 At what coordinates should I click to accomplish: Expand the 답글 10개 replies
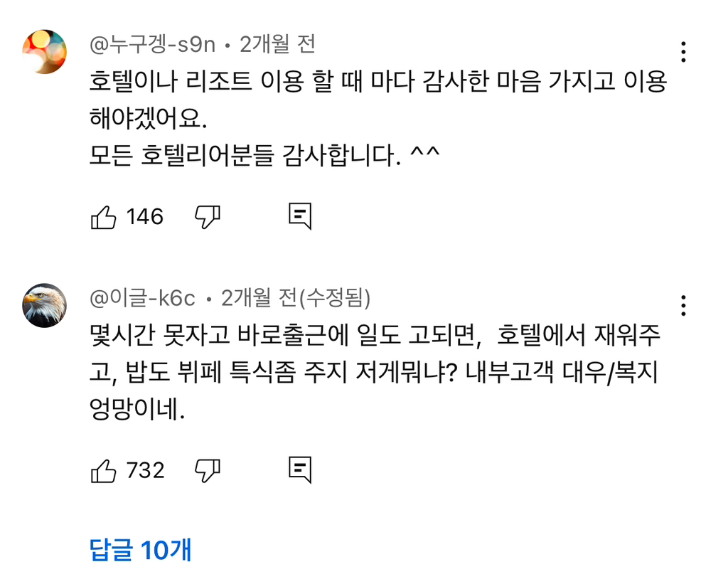pyautogui.click(x=141, y=550)
